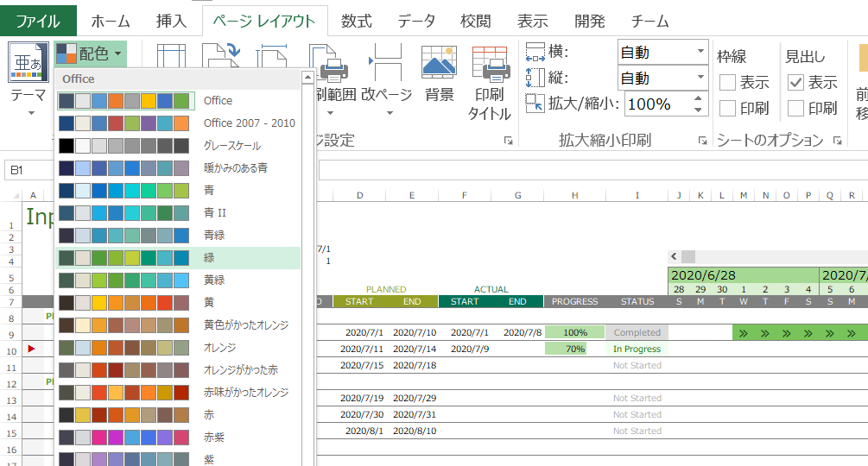
Task: Toggle 見出し 印刷 headings print checkbox
Action: click(795, 109)
